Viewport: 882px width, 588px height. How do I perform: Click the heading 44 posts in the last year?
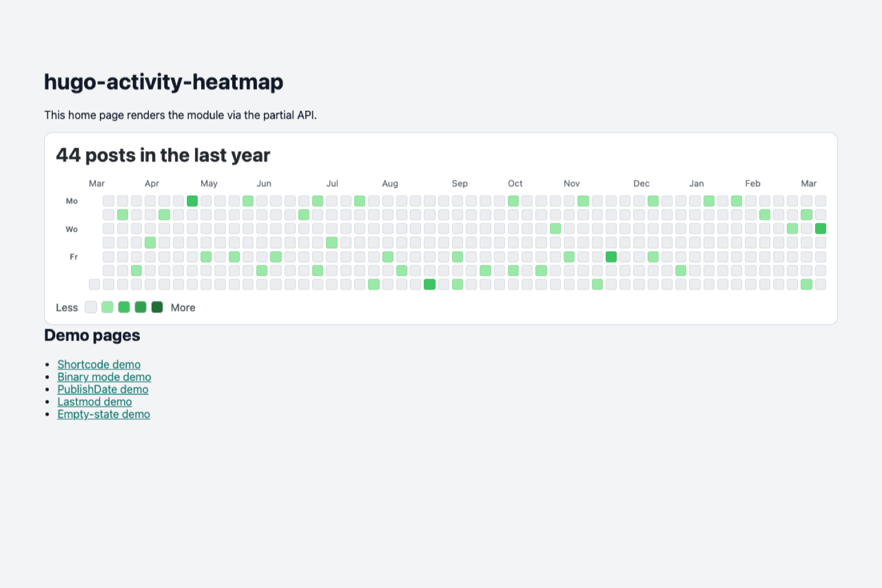pyautogui.click(x=163, y=155)
